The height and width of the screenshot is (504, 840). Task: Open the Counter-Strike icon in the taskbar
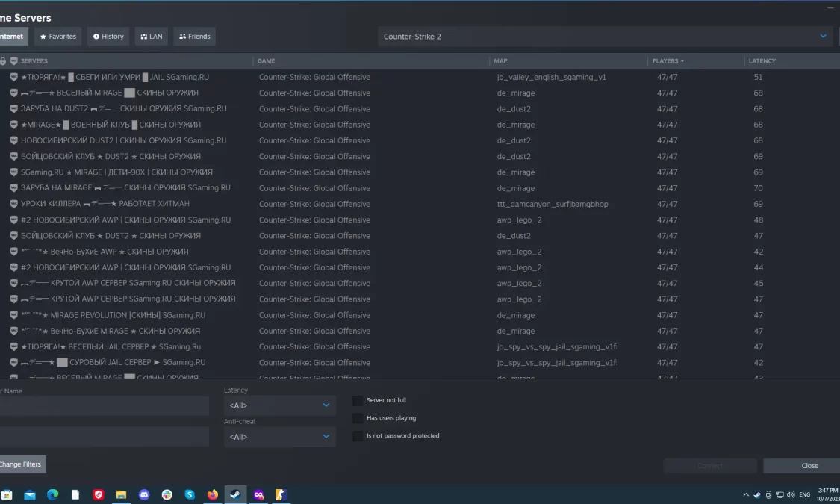(281, 495)
